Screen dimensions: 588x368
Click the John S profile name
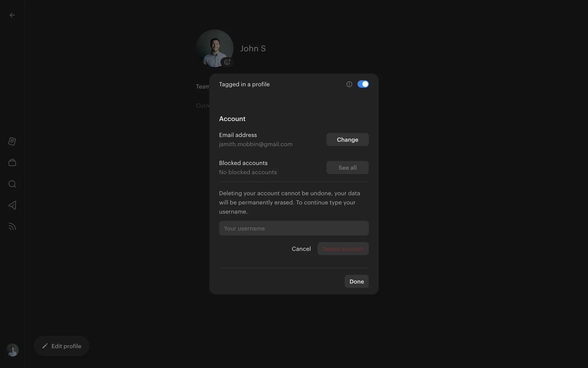[253, 48]
